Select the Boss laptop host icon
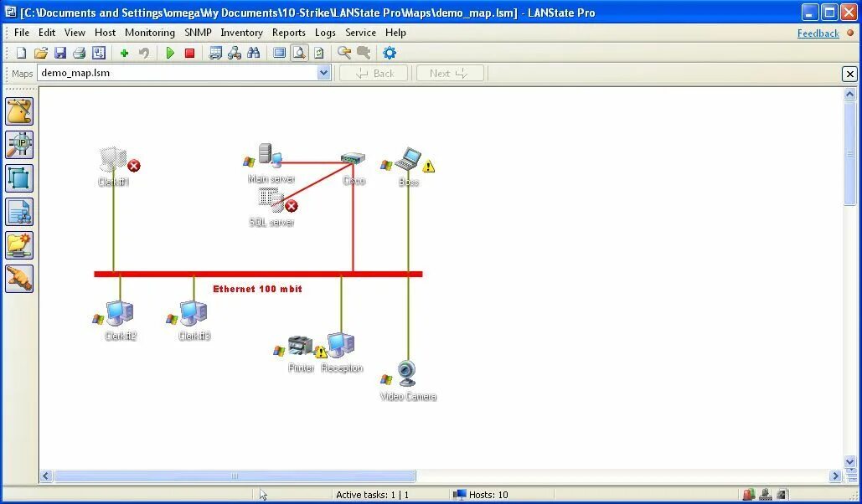862x504 pixels. 408,159
